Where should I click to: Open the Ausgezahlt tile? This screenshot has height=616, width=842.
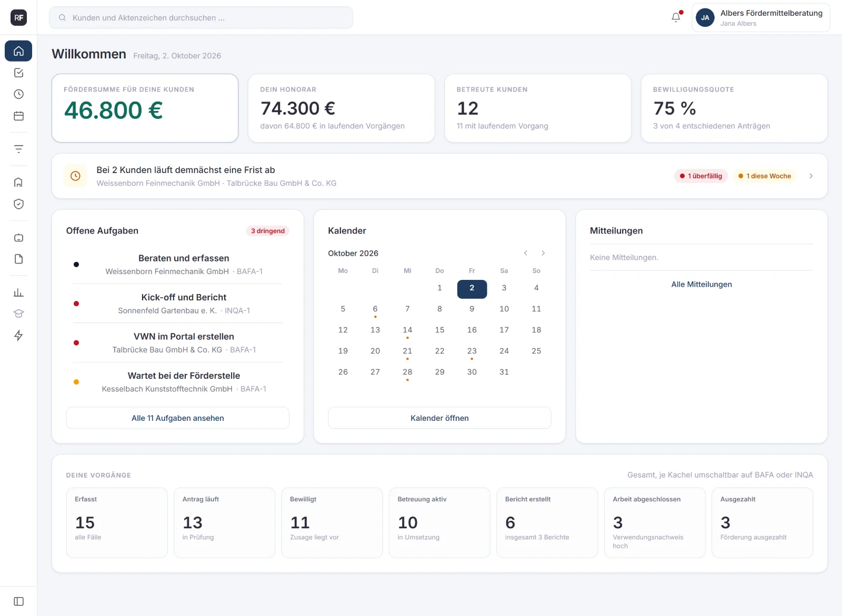click(x=763, y=522)
